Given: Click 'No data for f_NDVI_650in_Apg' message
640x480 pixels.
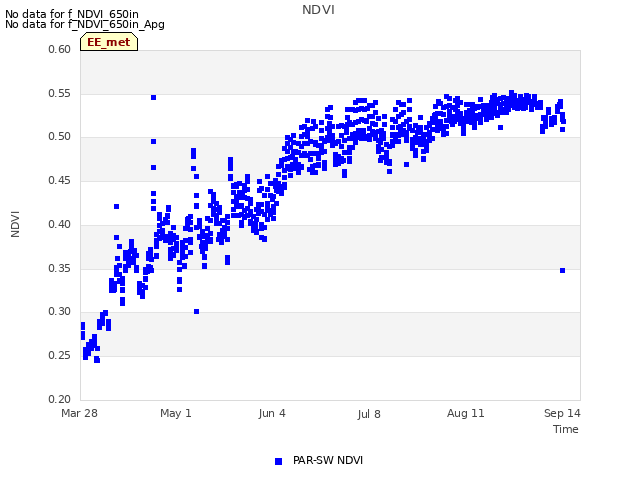Looking at the screenshot, I should tap(85, 24).
